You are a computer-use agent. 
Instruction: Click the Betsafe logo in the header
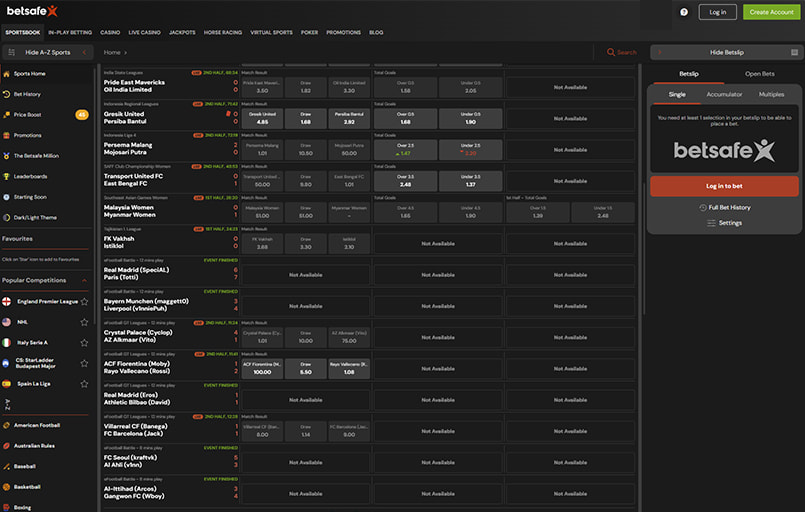[32, 11]
